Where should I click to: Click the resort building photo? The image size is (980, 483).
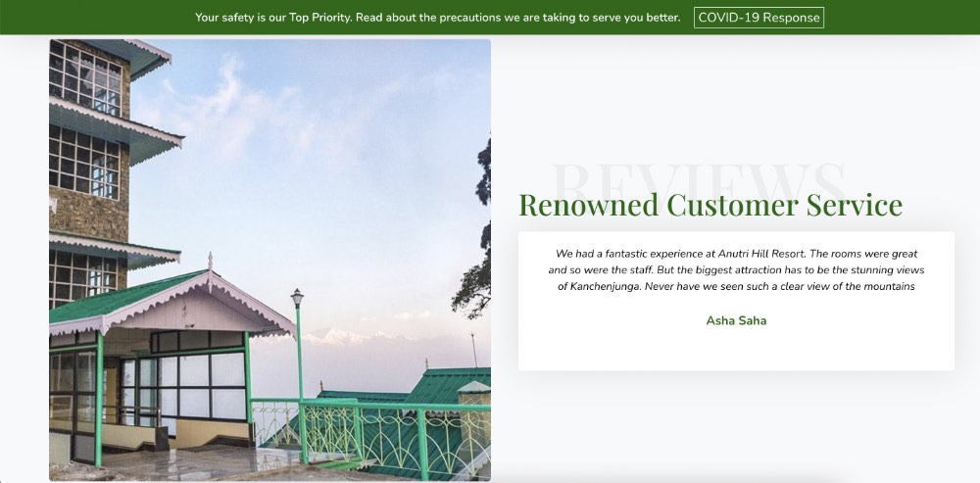click(x=269, y=260)
